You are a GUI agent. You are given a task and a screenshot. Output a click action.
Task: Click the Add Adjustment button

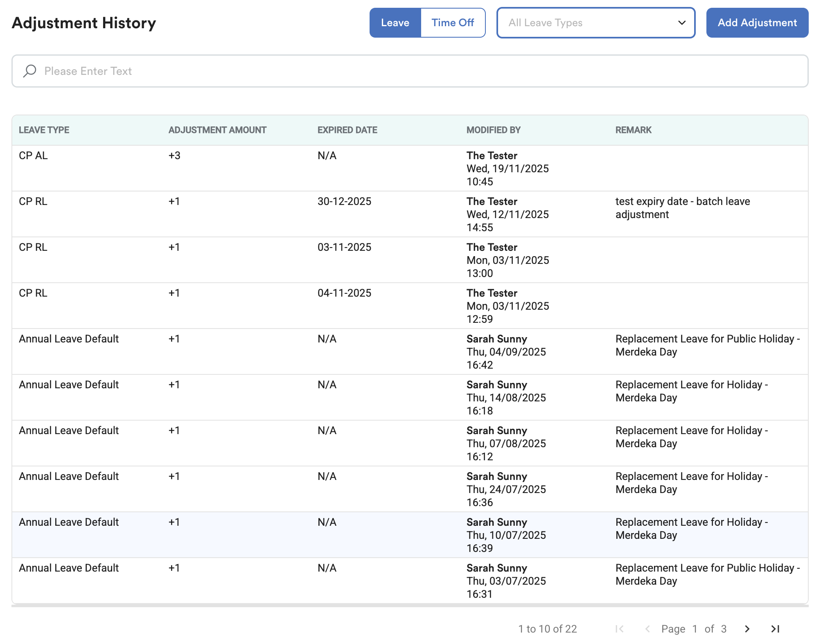(x=757, y=23)
